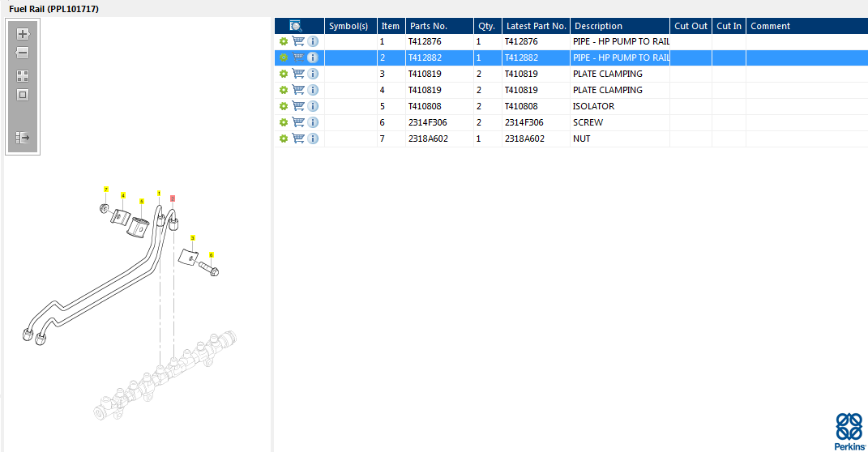Screen dimensions: 868x452
Task: Add item 2 T412882 to cart
Action: pos(298,57)
